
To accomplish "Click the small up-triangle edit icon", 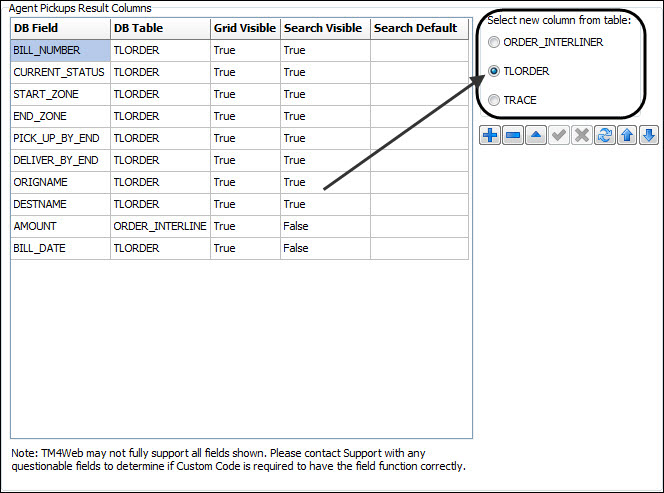I will pyautogui.click(x=536, y=136).
